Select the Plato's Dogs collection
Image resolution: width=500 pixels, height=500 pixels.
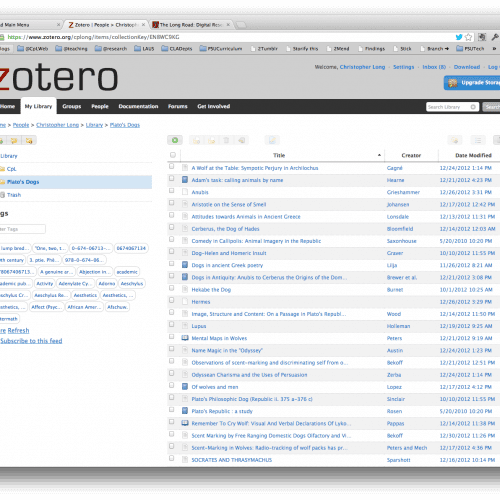(x=76, y=182)
